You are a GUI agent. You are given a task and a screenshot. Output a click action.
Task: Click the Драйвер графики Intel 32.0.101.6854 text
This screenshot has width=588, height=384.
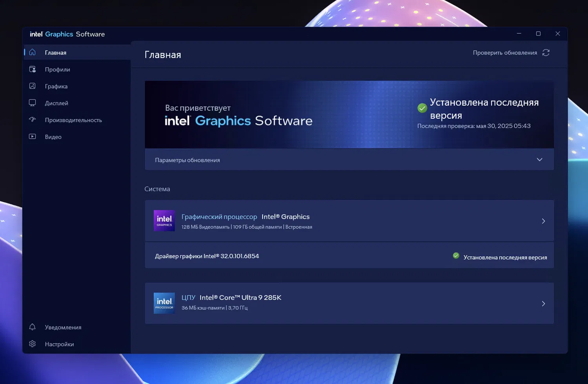tap(207, 256)
